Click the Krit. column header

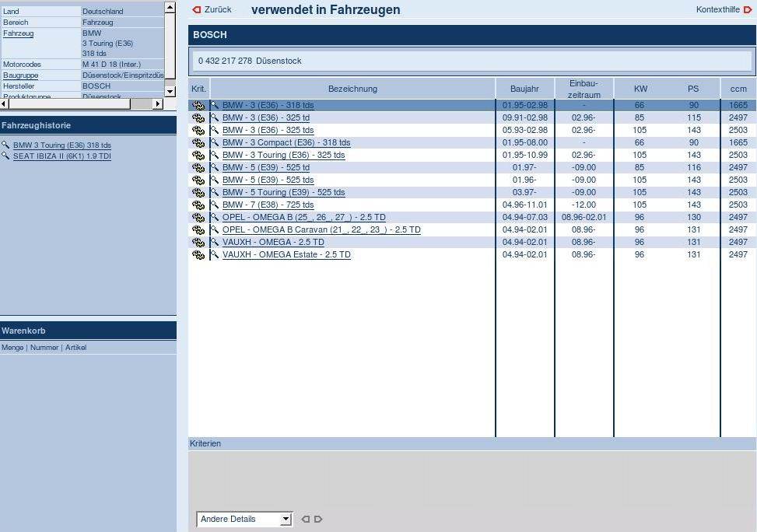[198, 89]
